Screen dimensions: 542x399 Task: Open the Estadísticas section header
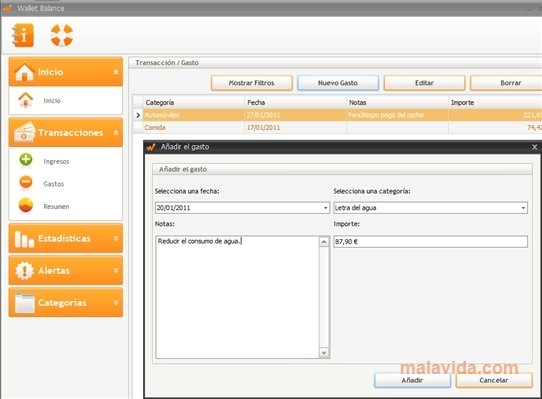coord(66,239)
